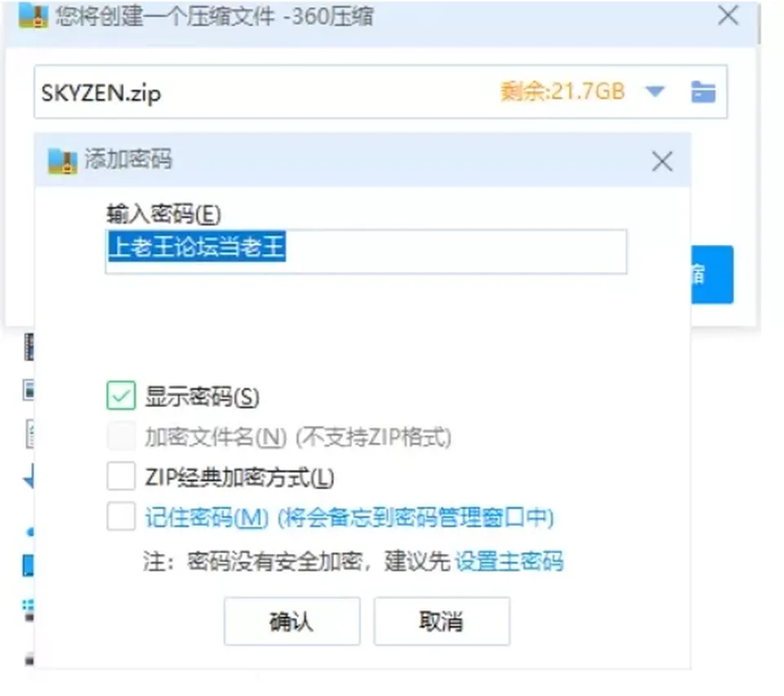Tick the 记住密码(M) checkbox

(121, 516)
